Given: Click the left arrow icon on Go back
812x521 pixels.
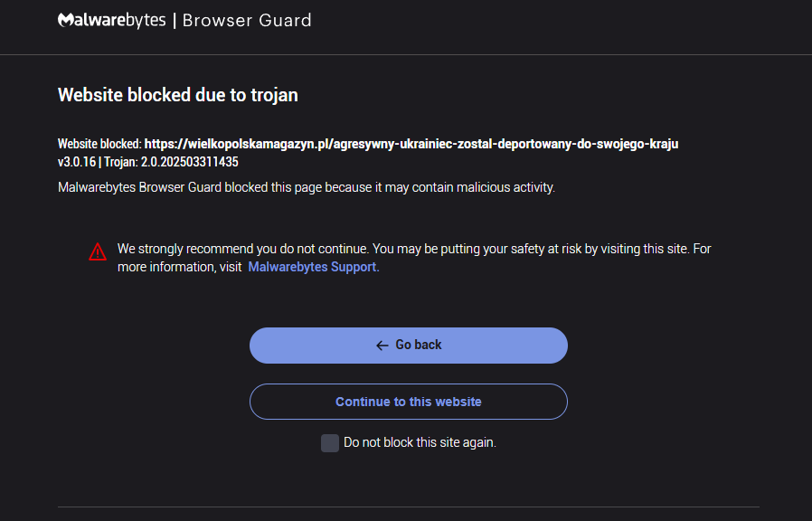Looking at the screenshot, I should (x=382, y=346).
